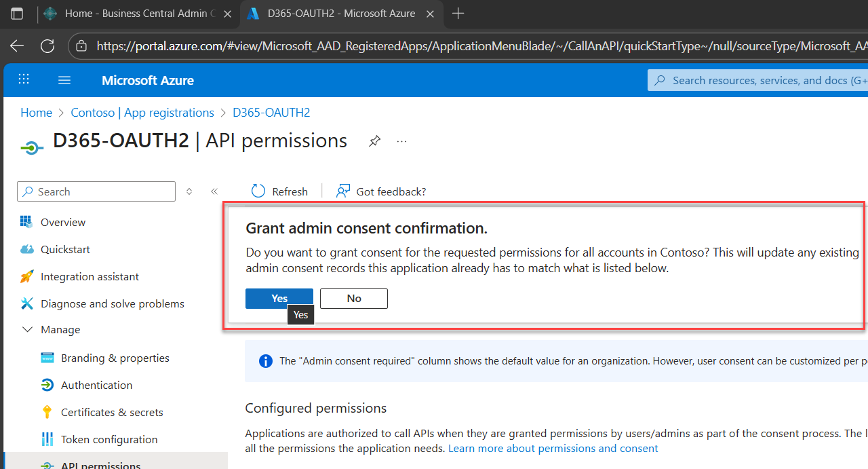Open browser tab actions menu icon
The height and width of the screenshot is (469, 868).
[17, 14]
